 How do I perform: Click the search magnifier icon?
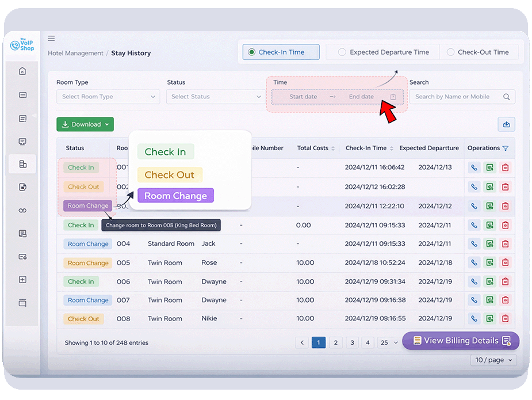point(506,97)
